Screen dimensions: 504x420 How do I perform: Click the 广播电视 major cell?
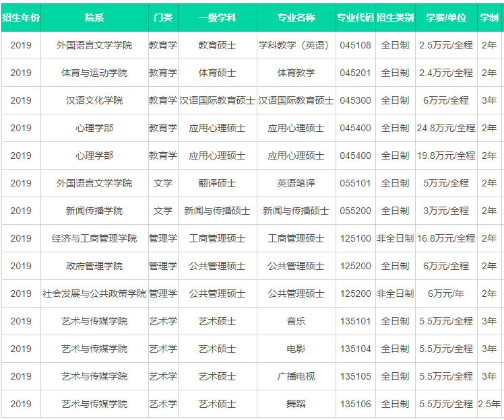(x=296, y=376)
